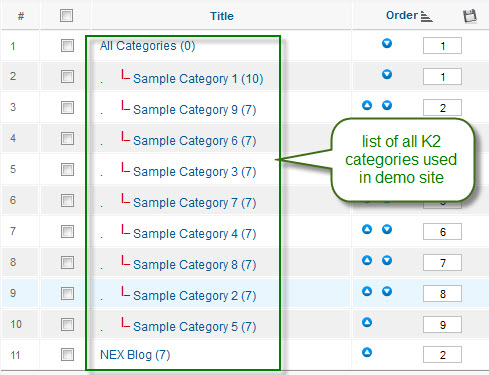Move Sample Category 1 down in order

pos(387,74)
